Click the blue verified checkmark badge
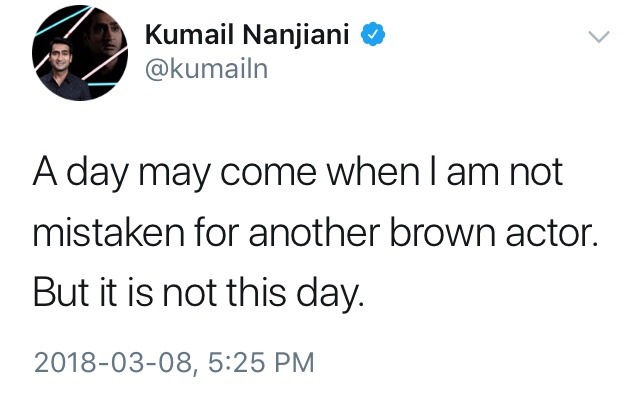 point(373,34)
